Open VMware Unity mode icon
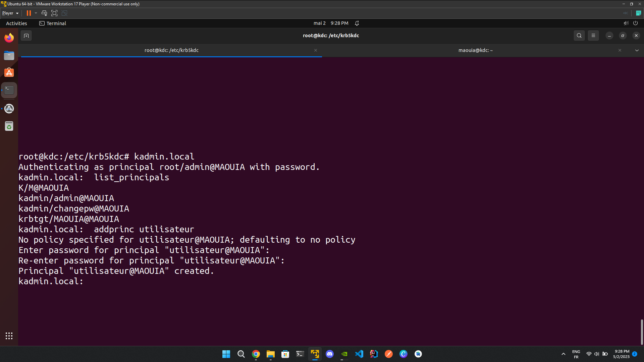The image size is (644, 362). (65, 13)
